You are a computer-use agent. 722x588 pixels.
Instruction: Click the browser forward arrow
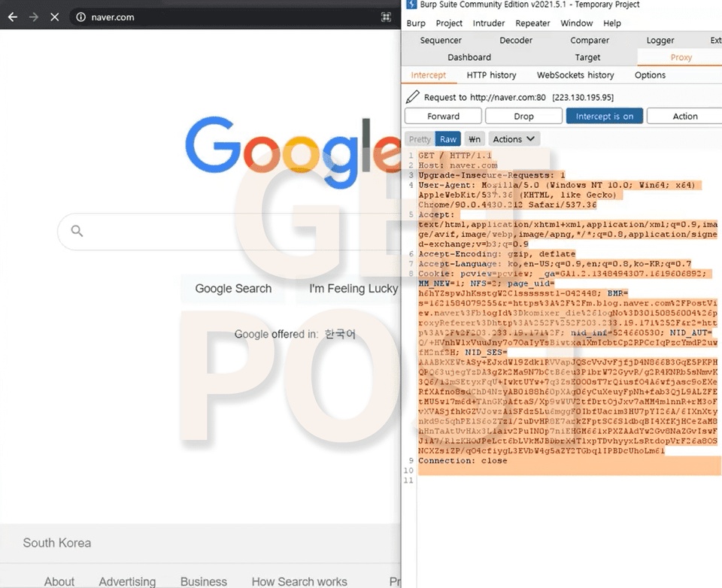pyautogui.click(x=34, y=17)
